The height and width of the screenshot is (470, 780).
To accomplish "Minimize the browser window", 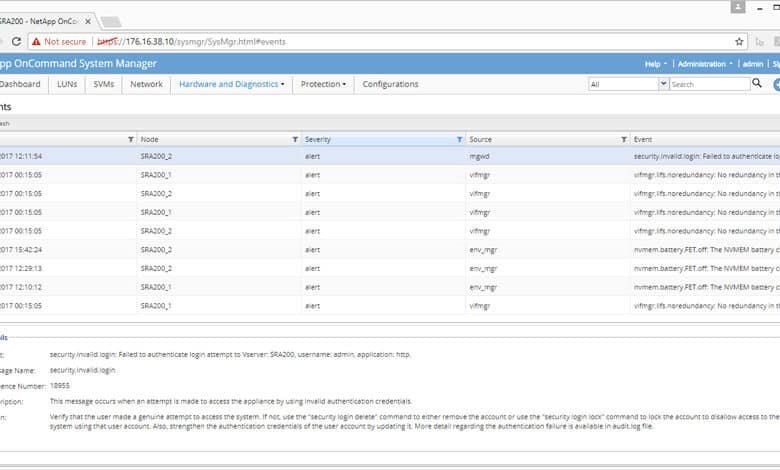I will point(760,8).
